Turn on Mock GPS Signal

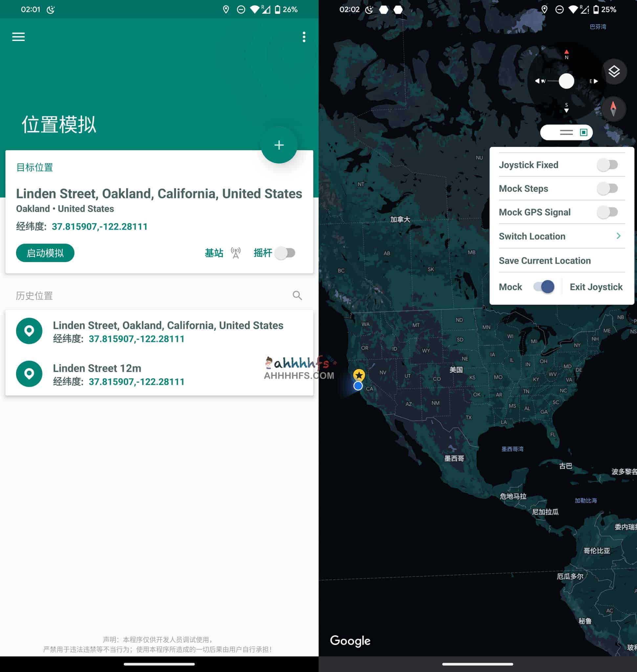coord(607,212)
